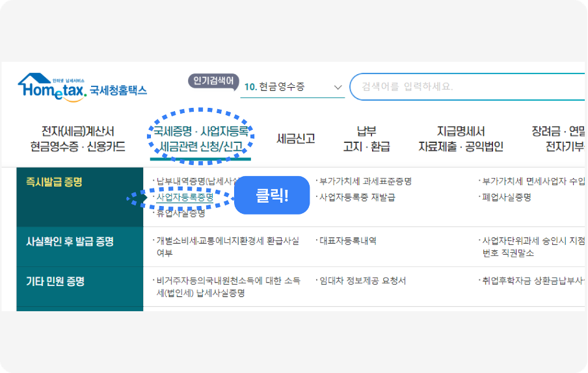Open the 납부 고지·환급 menu
This screenshot has width=588, height=373.
coord(366,139)
